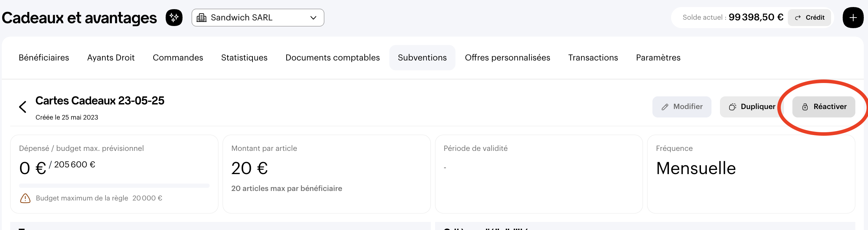
Task: Select the Documents comptables tab
Action: click(x=333, y=58)
